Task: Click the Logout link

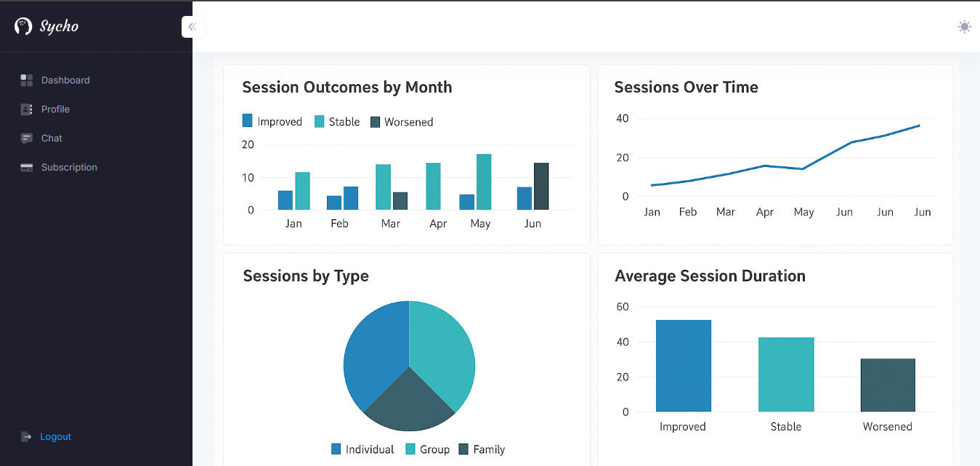Action: coord(55,437)
